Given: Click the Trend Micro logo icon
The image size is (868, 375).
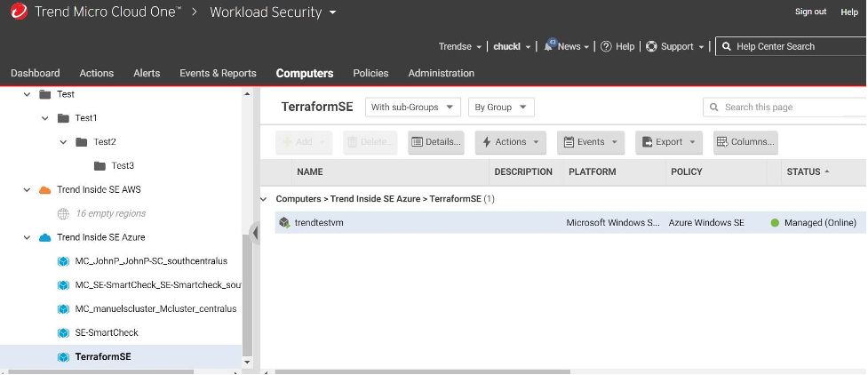Looking at the screenshot, I should pyautogui.click(x=19, y=12).
